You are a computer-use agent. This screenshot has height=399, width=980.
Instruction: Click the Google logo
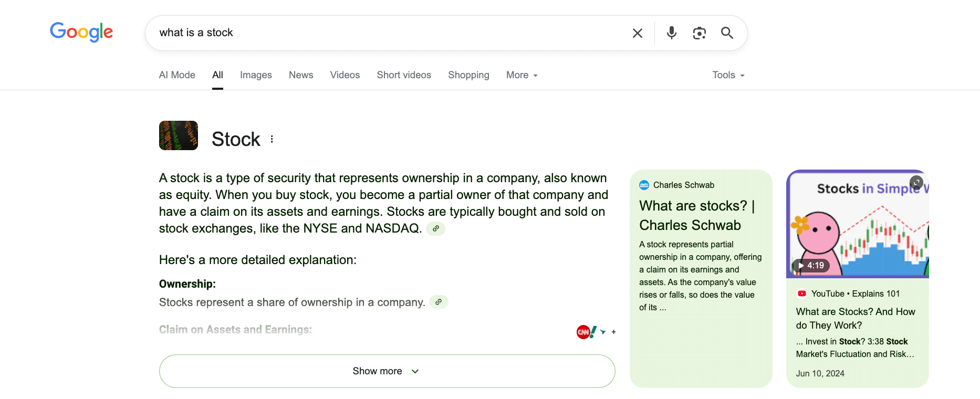click(81, 32)
